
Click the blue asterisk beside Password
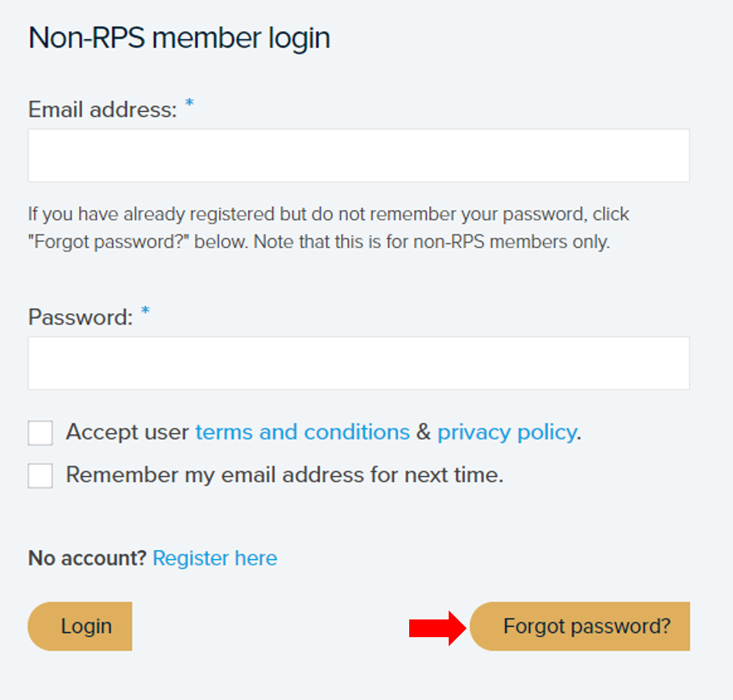(x=146, y=313)
